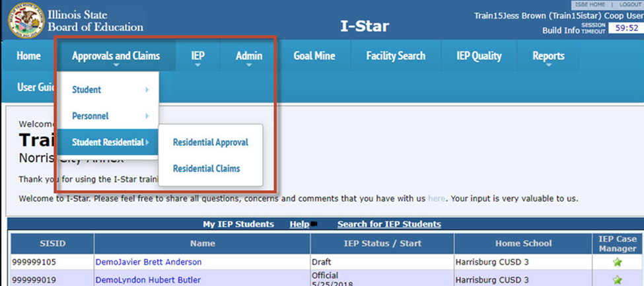Click the I-Star title

pos(365,26)
